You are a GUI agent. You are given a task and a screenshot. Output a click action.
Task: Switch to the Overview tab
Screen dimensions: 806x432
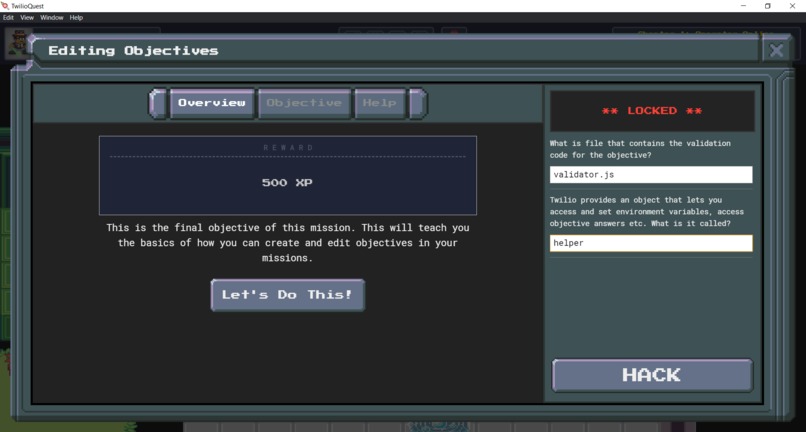[x=212, y=103]
